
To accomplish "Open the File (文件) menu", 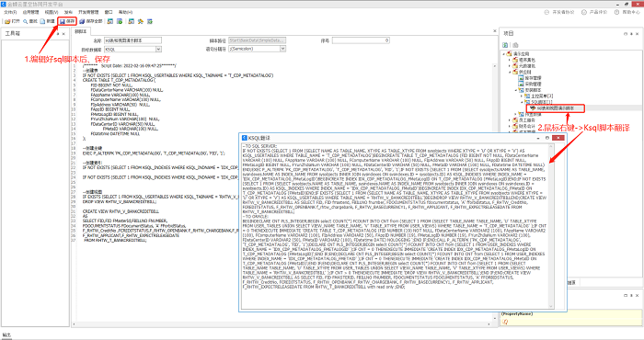I will point(10,12).
